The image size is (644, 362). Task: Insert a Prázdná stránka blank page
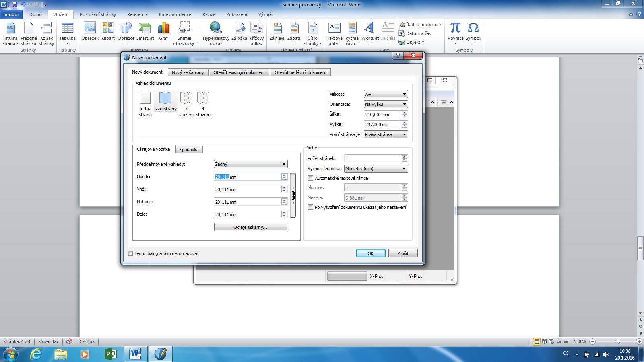pos(29,34)
